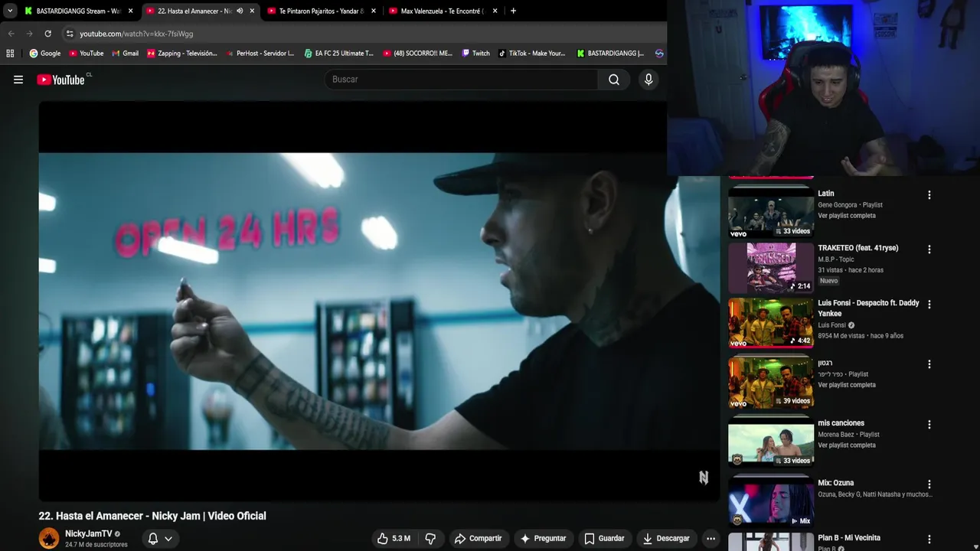
Task: Open TRAKETEO (feat. 41ryse) video thumbnail
Action: 771,268
